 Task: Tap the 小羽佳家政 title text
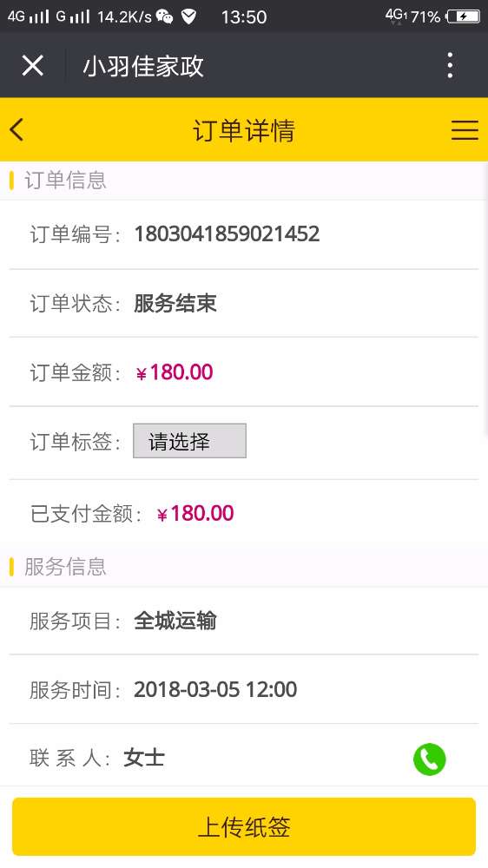[x=143, y=67]
